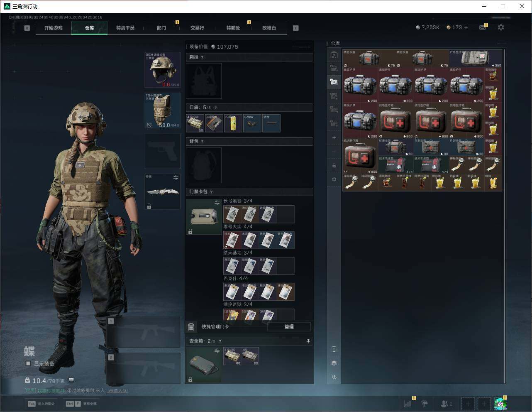Click the empty chest rig slot

point(204,81)
